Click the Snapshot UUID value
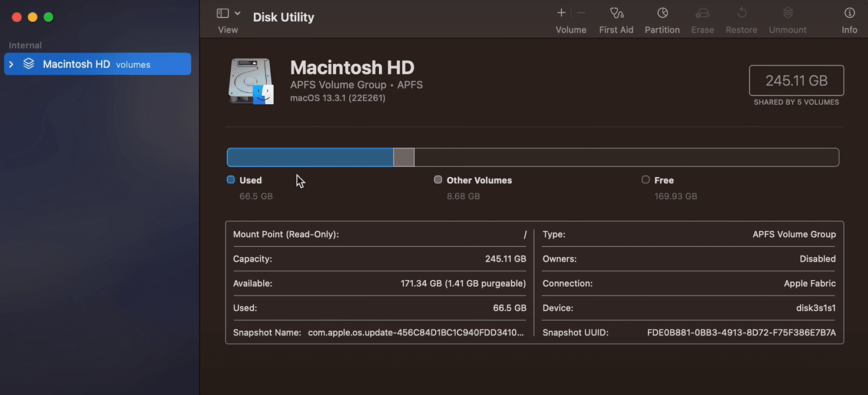 tap(741, 333)
